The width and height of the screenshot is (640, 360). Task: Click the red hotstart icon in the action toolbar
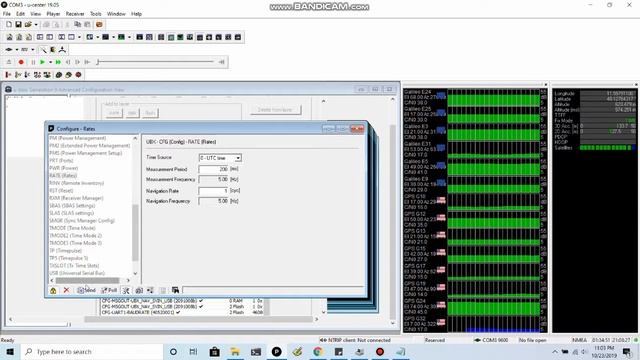(8, 75)
